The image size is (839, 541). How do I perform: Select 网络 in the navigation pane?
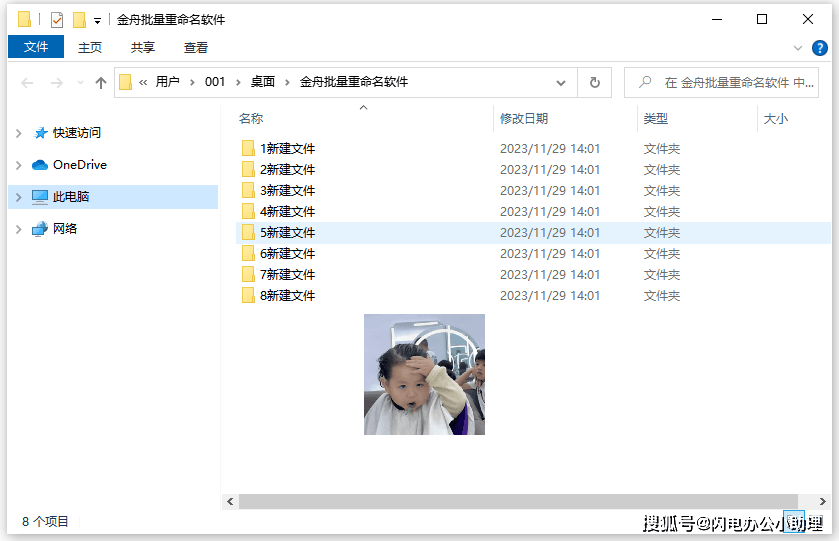(x=65, y=229)
